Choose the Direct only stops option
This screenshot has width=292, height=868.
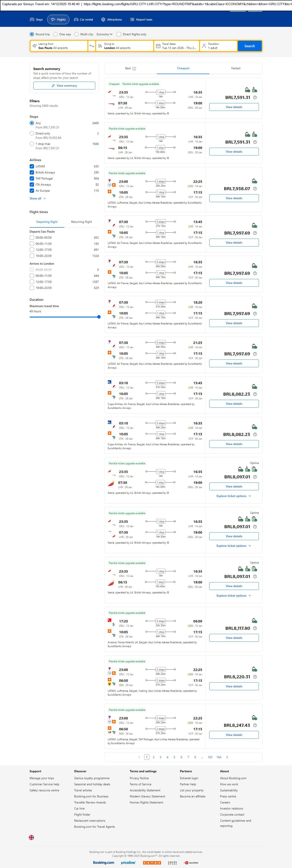point(32,134)
